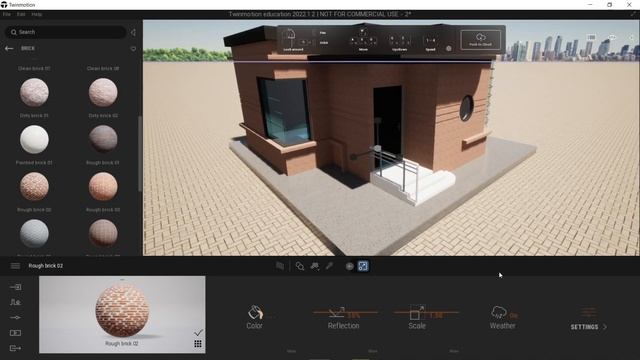Click the Rough brick 02 title text
The height and width of the screenshot is (360, 640).
(x=46, y=266)
